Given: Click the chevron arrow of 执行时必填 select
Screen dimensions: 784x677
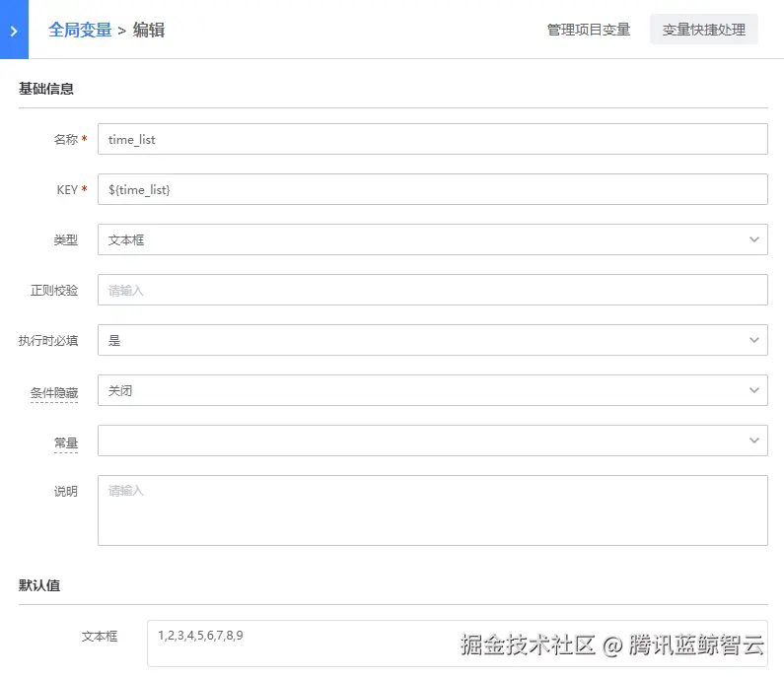Looking at the screenshot, I should (x=754, y=340).
